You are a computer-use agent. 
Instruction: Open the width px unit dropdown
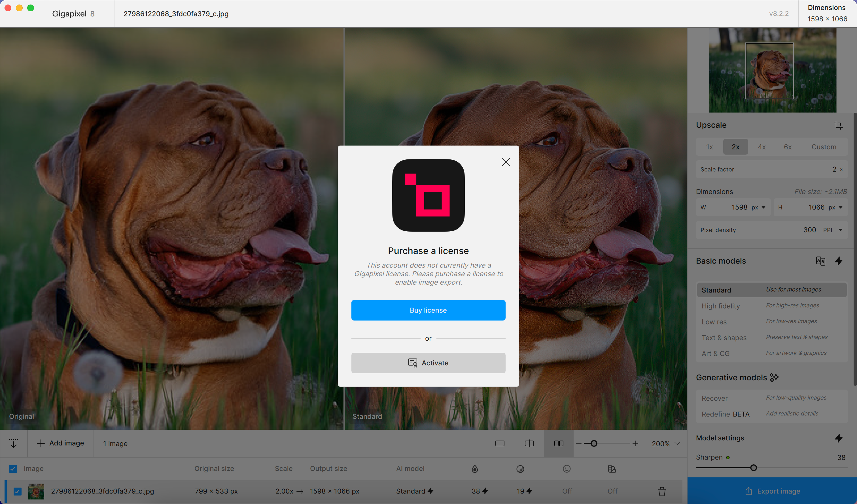[763, 207]
